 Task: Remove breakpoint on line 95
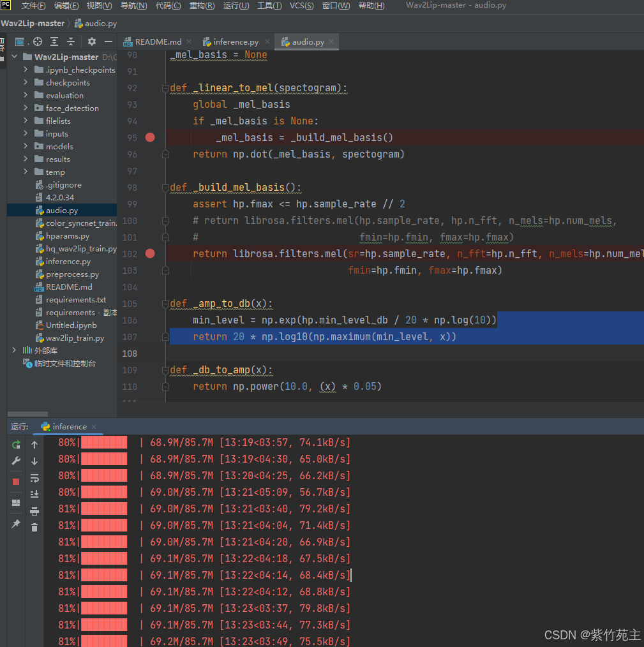point(150,137)
